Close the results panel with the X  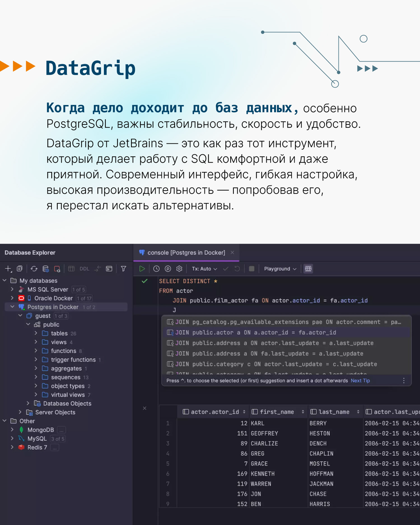pyautogui.click(x=145, y=408)
